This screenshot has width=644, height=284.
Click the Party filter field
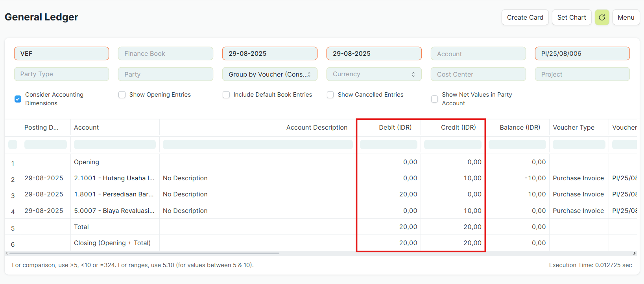click(165, 74)
